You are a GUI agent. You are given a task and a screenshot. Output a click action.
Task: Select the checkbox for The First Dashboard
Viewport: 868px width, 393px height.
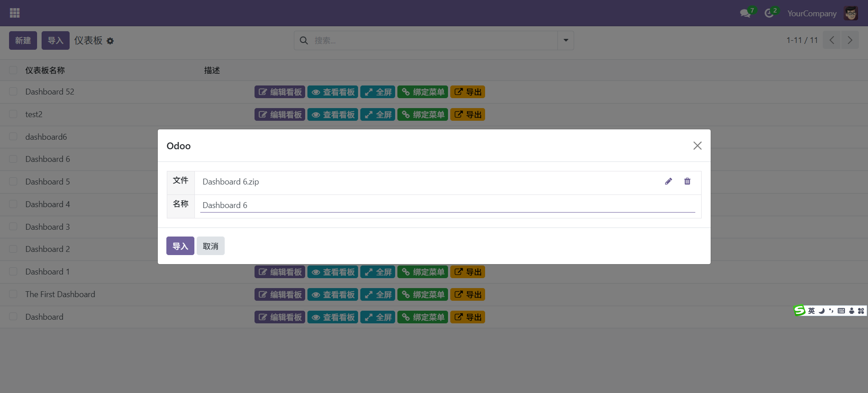13,294
